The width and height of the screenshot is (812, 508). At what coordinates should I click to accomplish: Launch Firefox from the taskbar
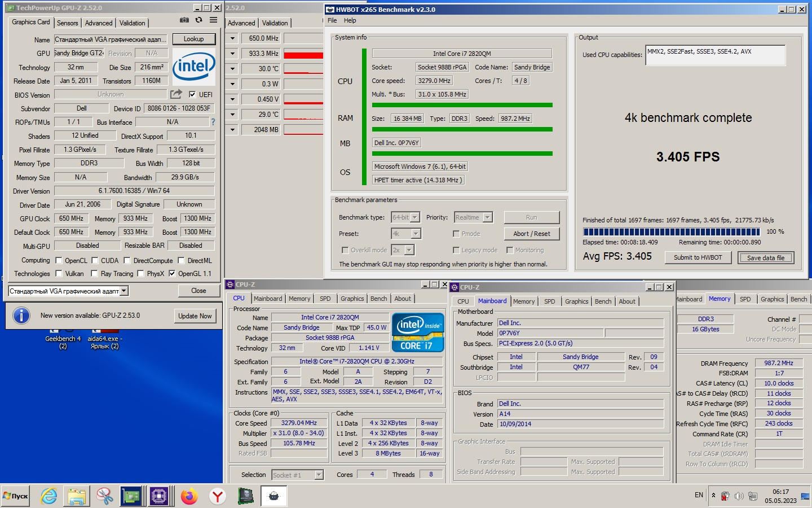click(189, 496)
